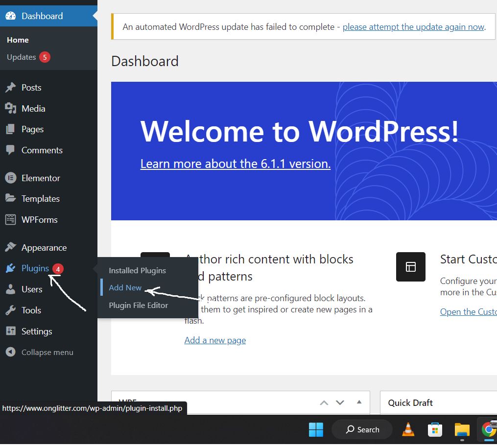Image resolution: width=497 pixels, height=448 pixels.
Task: Open the Templates folder icon
Action: tap(10, 198)
